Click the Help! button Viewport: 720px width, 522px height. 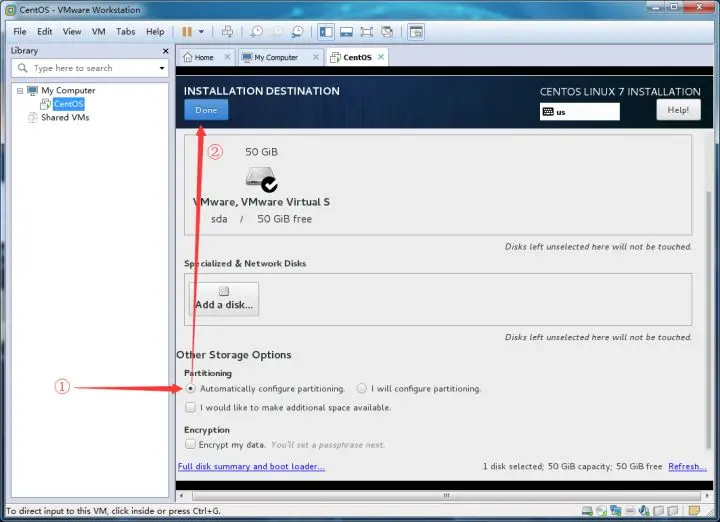(678, 110)
